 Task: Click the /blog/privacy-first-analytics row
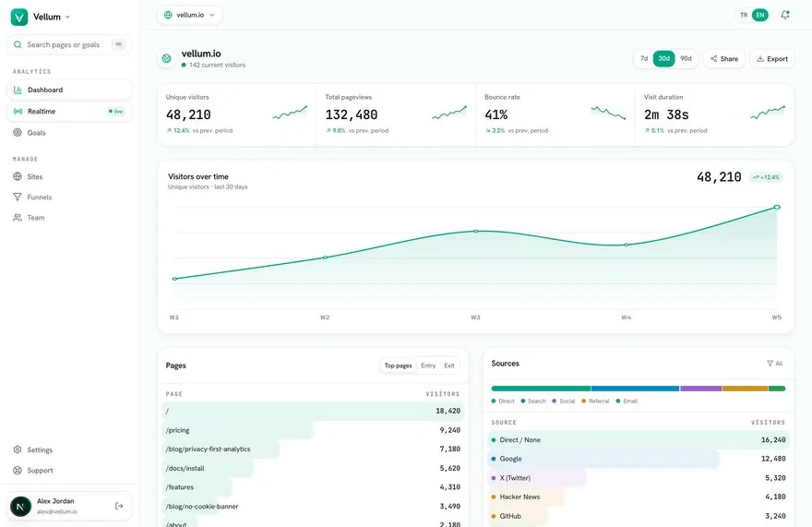click(x=313, y=449)
